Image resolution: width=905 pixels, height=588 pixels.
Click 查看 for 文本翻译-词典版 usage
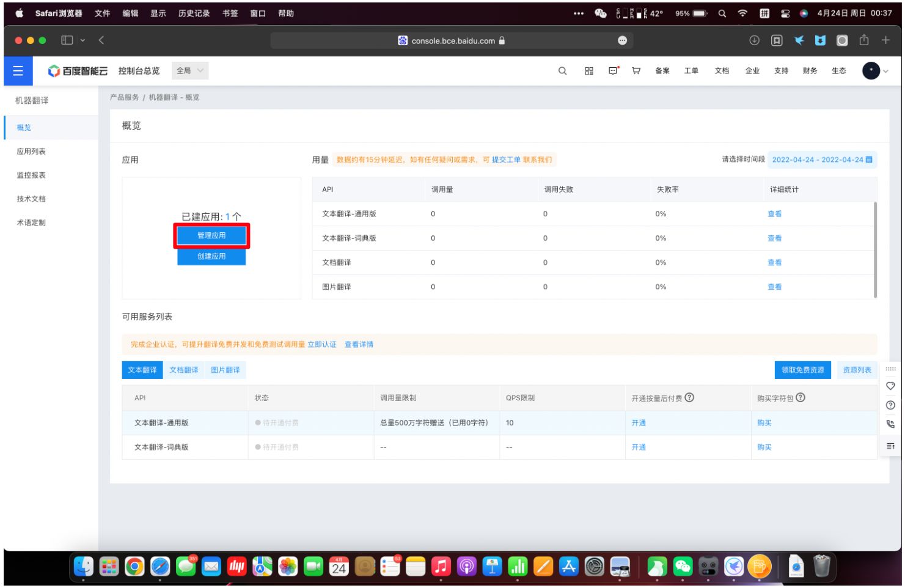774,238
